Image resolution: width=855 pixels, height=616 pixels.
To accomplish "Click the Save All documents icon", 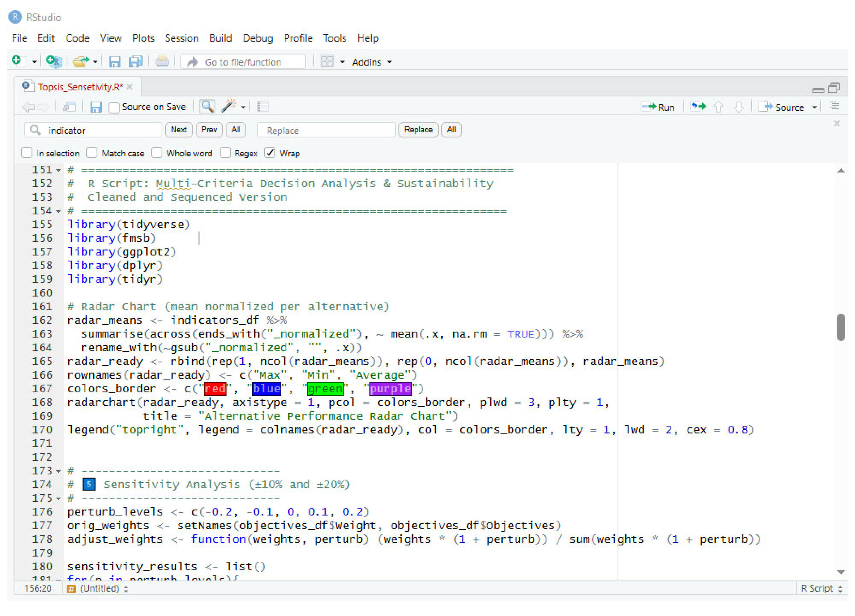I will coord(135,61).
